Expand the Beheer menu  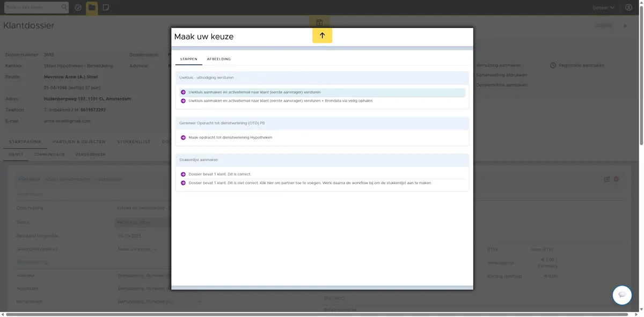click(x=604, y=8)
